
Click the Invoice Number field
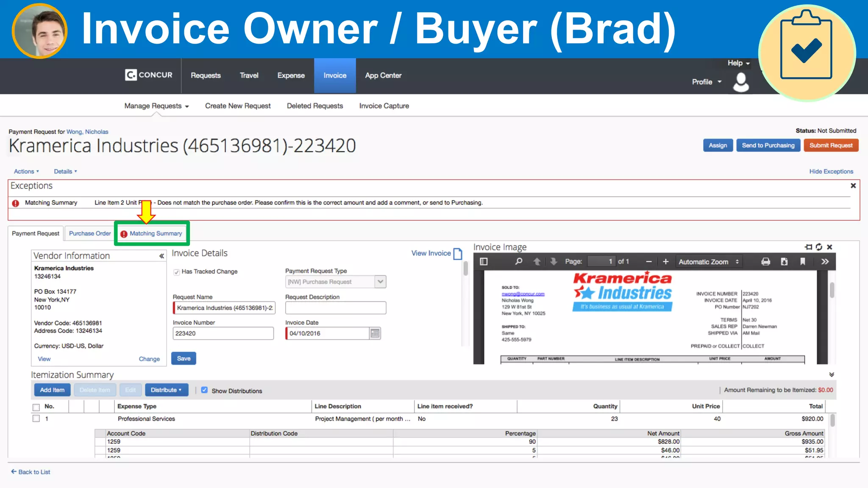tap(223, 333)
